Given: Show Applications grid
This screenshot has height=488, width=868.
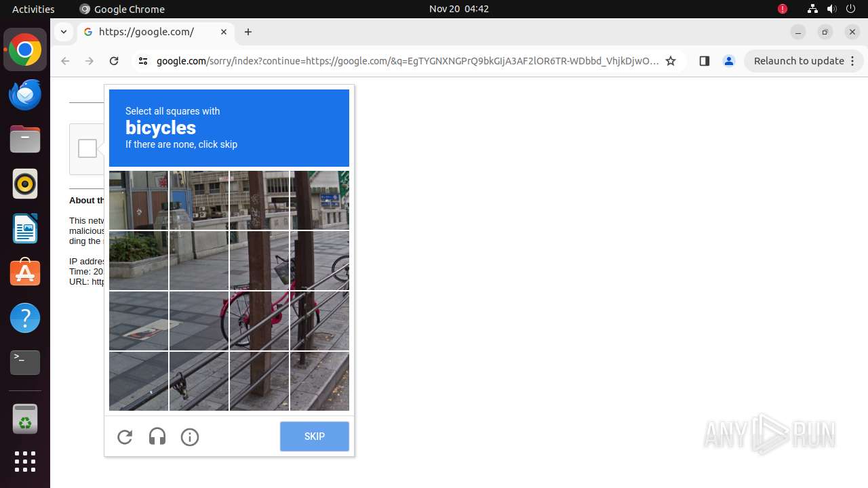Looking at the screenshot, I should (x=25, y=462).
